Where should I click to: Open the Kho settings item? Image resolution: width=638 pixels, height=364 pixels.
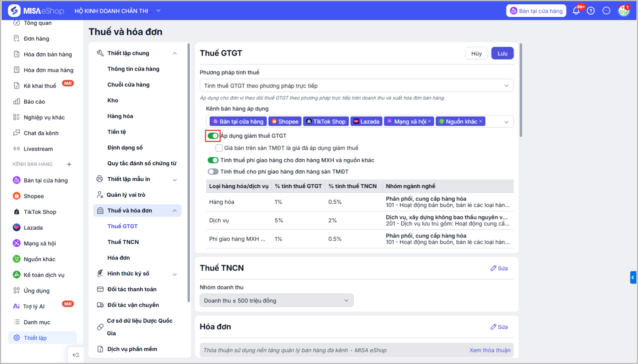coord(113,101)
